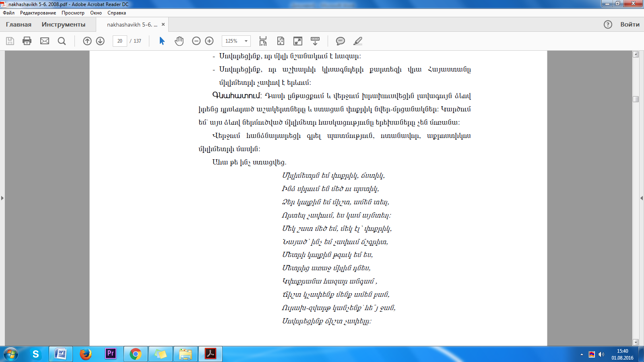
Task: Expand the right tools pane
Action: (642, 198)
